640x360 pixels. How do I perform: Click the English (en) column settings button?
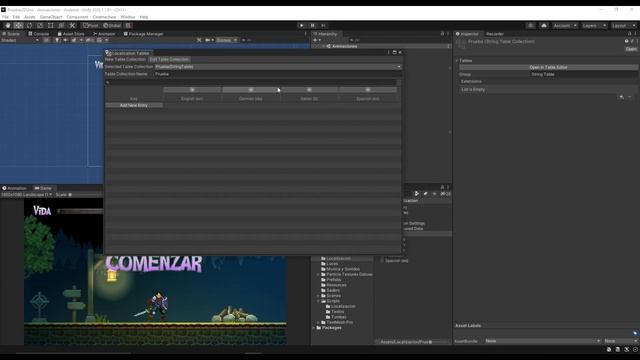click(x=192, y=90)
